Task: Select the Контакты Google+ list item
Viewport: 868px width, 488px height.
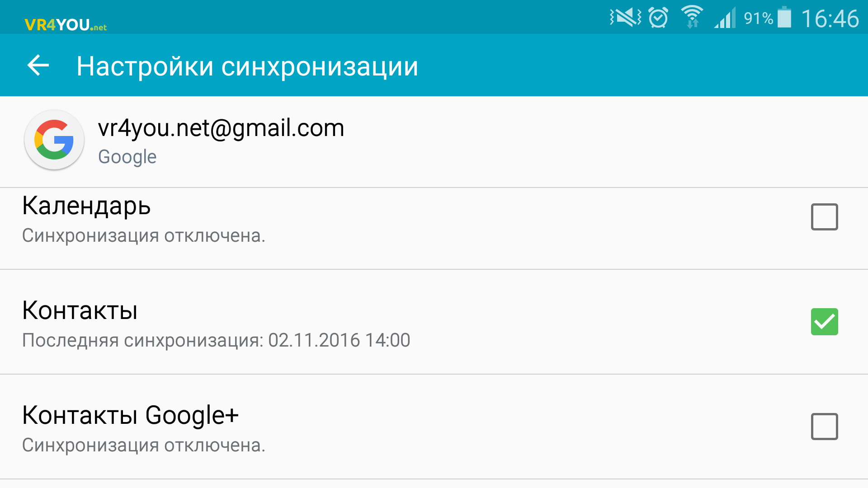Action: click(434, 427)
